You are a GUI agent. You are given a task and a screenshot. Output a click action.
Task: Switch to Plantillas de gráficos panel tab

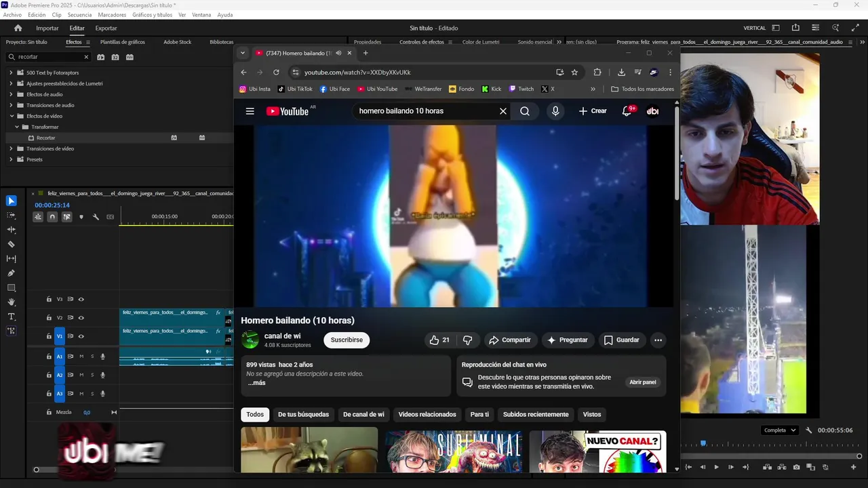(123, 42)
